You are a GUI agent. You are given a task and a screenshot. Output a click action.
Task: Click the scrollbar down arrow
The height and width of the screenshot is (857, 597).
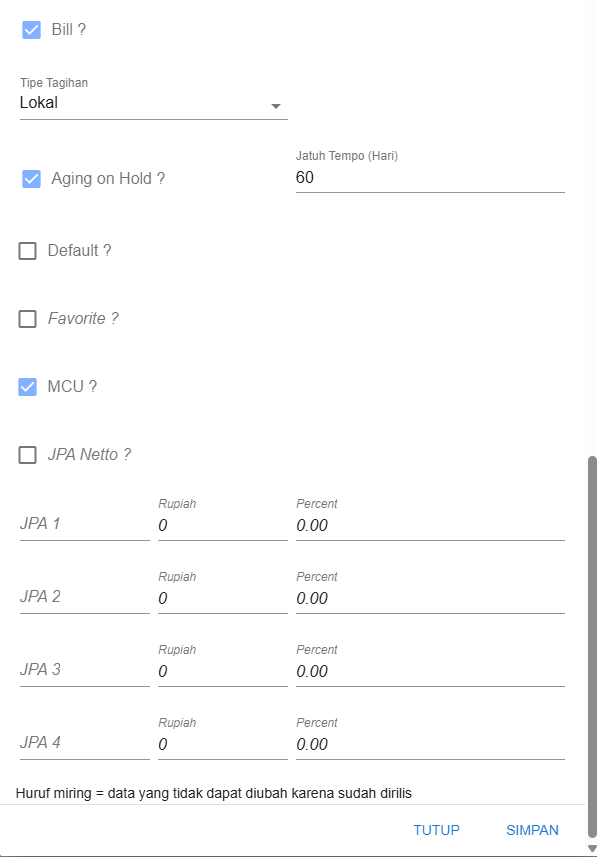(x=592, y=848)
